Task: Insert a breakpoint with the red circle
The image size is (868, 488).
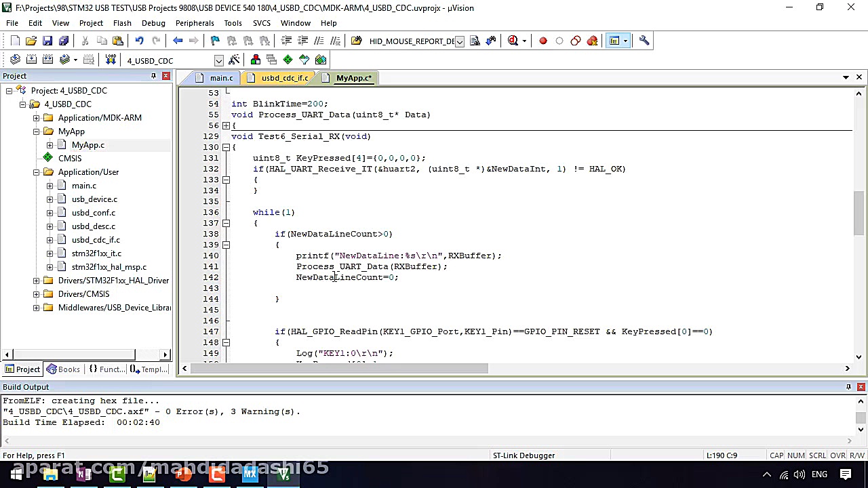Action: [543, 41]
